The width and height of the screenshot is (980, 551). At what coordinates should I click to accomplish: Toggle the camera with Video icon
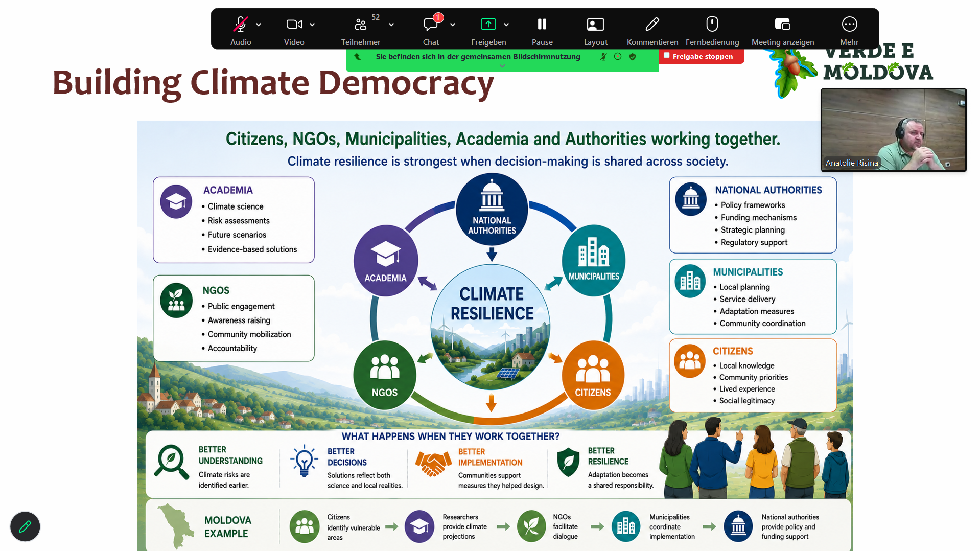(294, 24)
